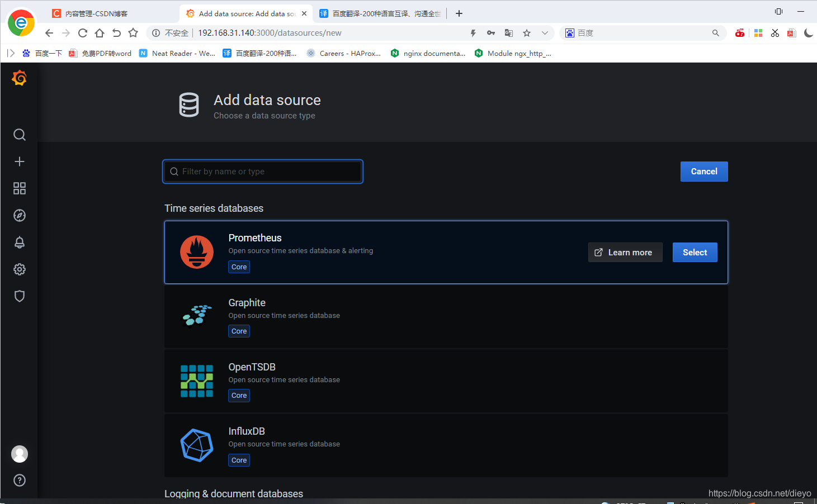Click the scissors screenshot extension icon
817x504 pixels.
775,33
